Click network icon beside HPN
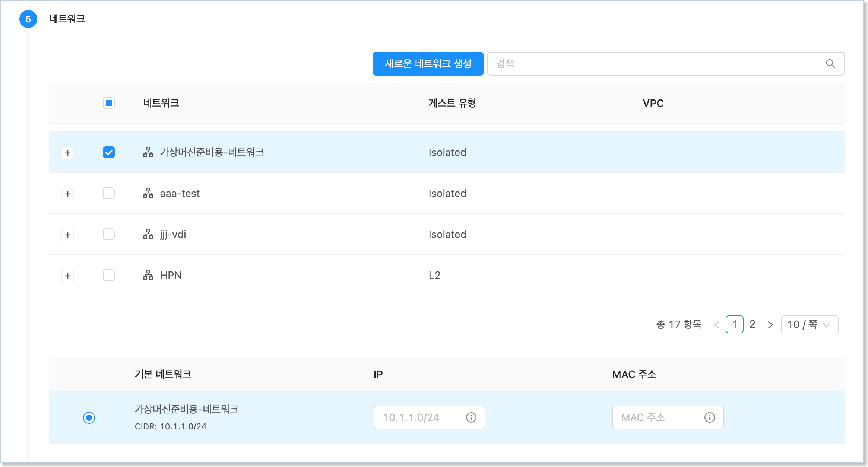 click(x=148, y=275)
